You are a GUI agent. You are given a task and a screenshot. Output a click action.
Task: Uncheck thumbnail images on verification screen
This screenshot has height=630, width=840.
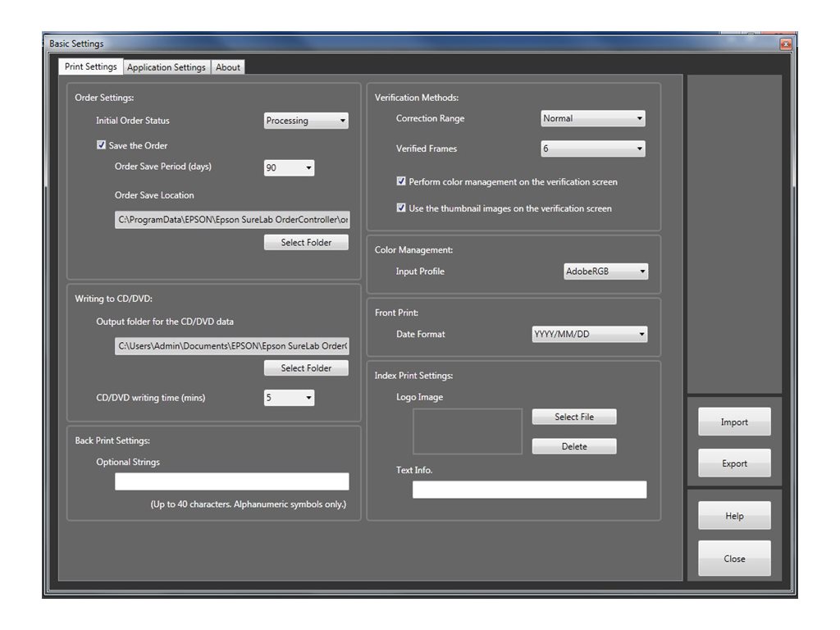(401, 208)
